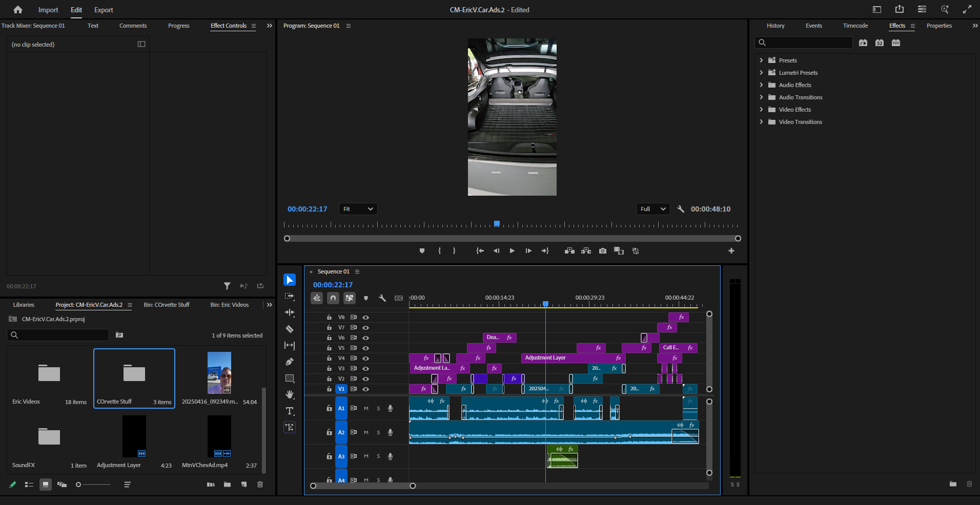Select the Type tool

coord(290,411)
